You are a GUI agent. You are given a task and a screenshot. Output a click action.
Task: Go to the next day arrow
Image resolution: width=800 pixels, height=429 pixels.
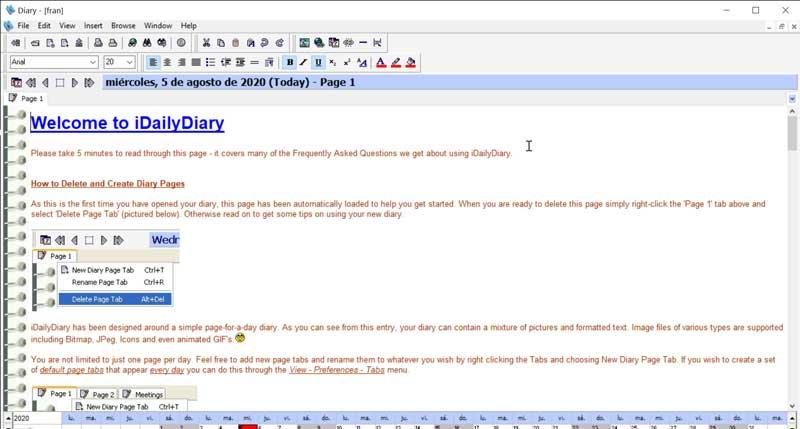pyautogui.click(x=75, y=83)
